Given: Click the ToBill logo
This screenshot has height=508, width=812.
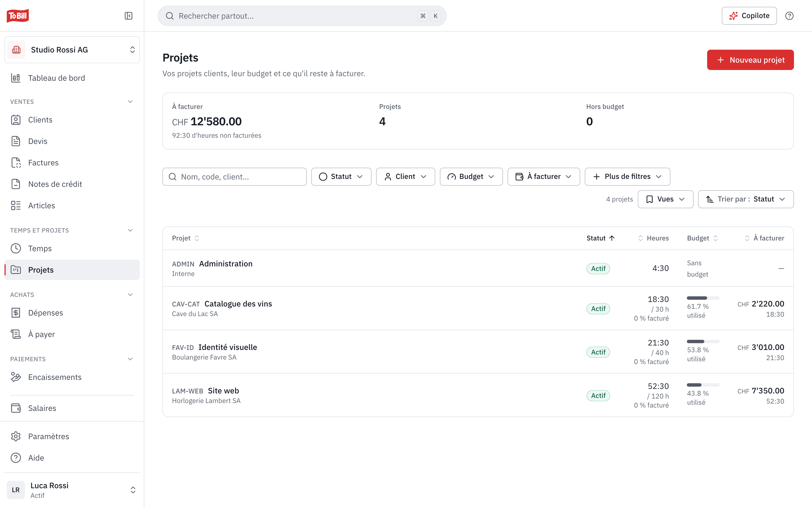Looking at the screenshot, I should tap(18, 16).
